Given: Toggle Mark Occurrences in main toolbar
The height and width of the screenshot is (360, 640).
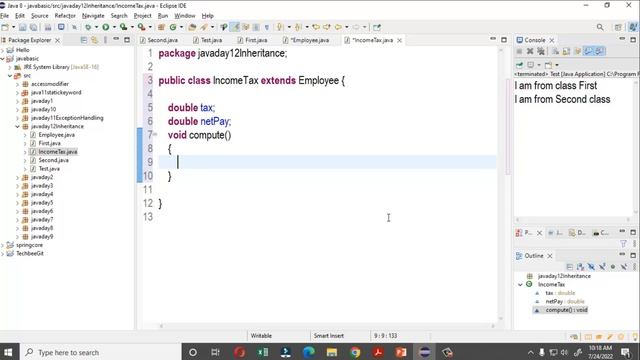Looking at the screenshot, I should pos(235,27).
